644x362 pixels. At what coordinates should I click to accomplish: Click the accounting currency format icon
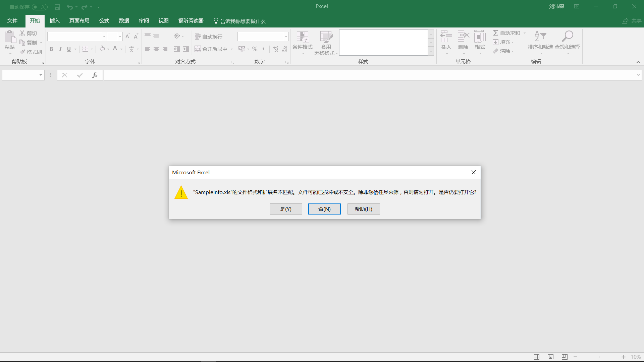pos(242,49)
